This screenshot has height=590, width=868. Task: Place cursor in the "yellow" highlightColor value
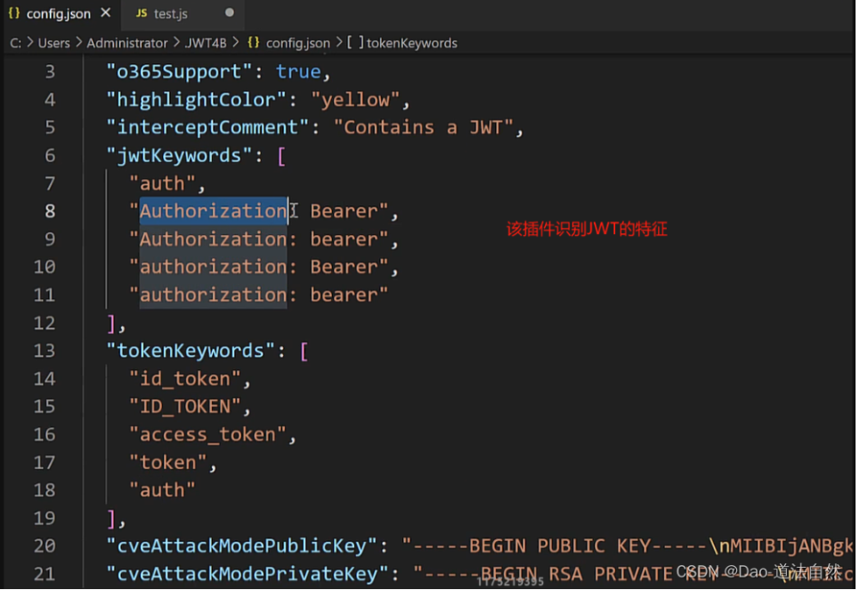click(x=355, y=100)
